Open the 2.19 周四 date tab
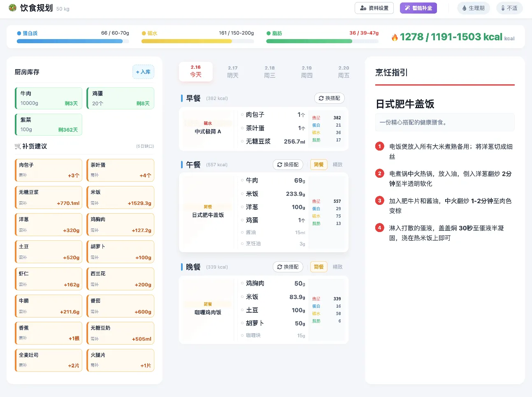 pyautogui.click(x=307, y=72)
